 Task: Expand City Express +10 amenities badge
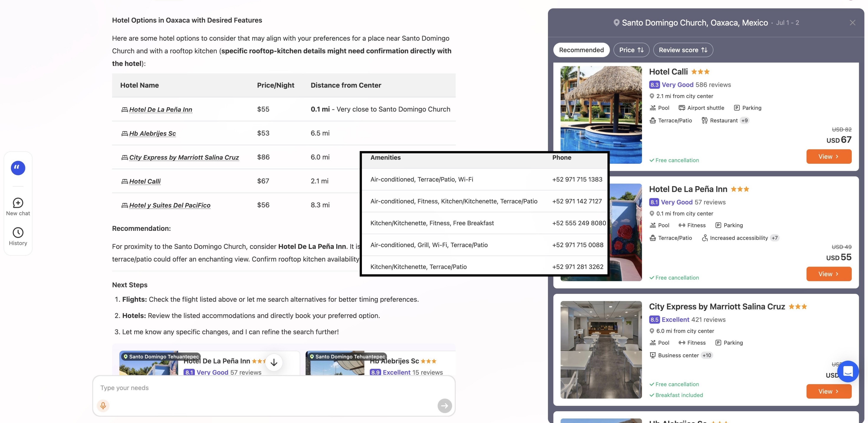click(707, 355)
